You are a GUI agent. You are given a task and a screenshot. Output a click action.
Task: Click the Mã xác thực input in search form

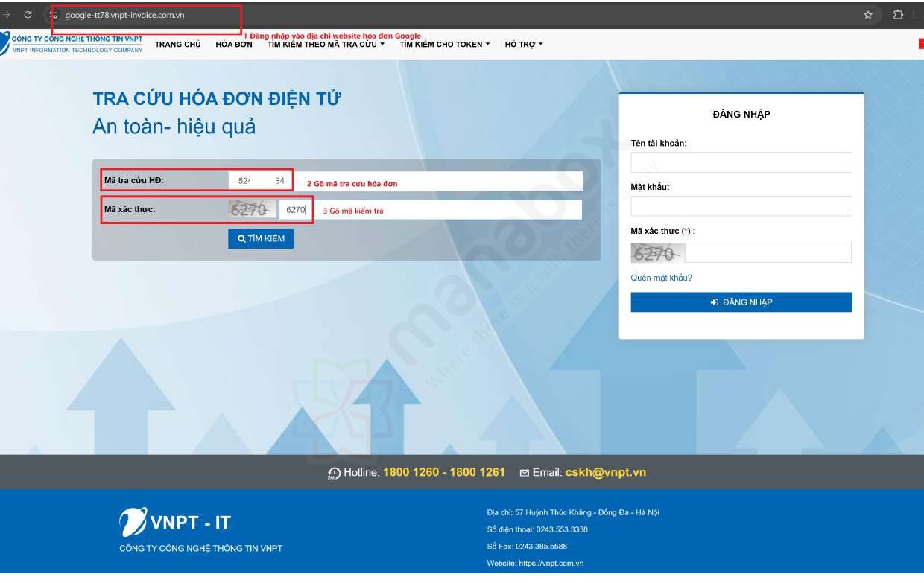(x=430, y=210)
